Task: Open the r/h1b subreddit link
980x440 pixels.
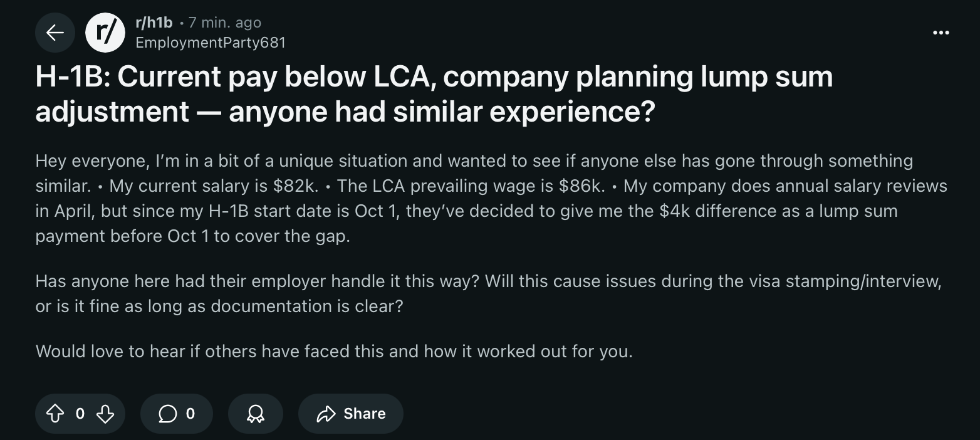Action: pos(154,23)
